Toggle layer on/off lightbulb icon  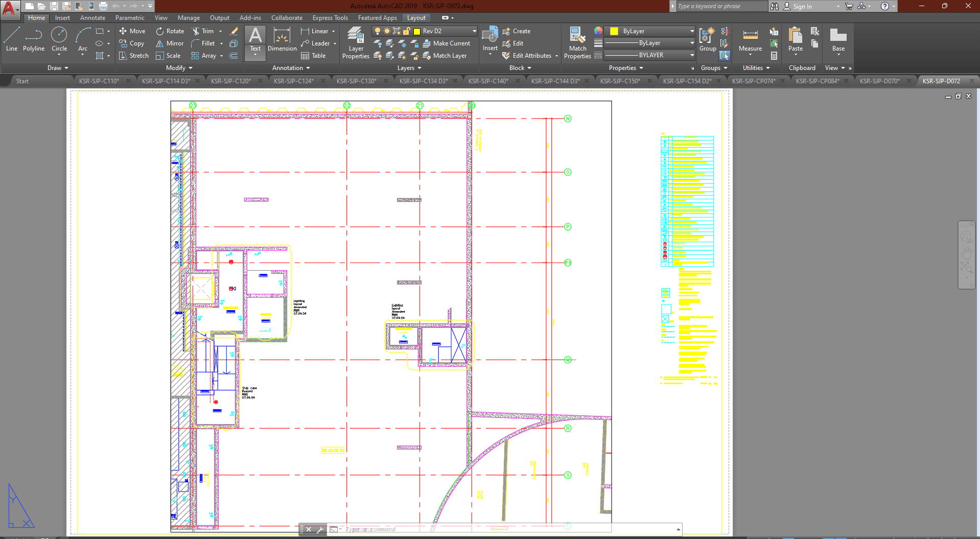point(378,31)
